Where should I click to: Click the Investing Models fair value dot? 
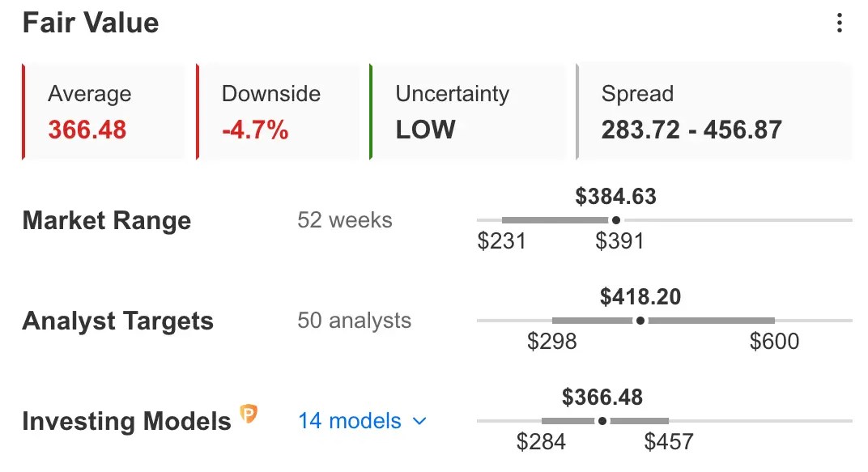[x=602, y=421]
